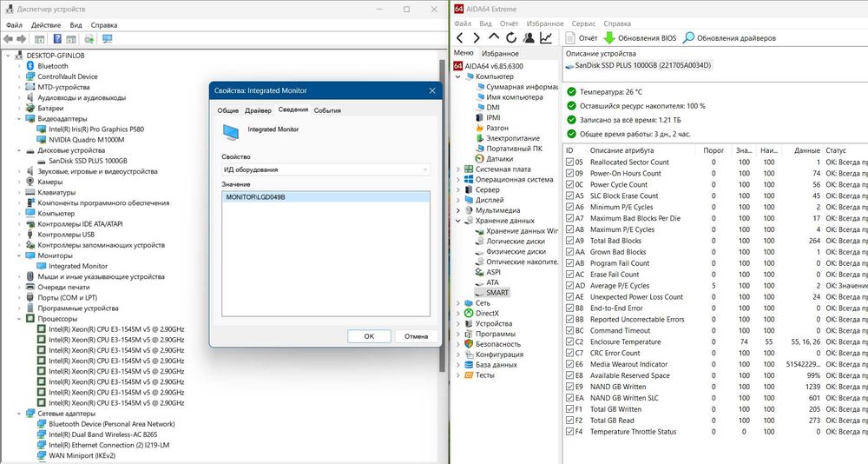Select Bluetooth Device (Personal Area Network)
Screen dimensions: 868x464
pos(111,424)
